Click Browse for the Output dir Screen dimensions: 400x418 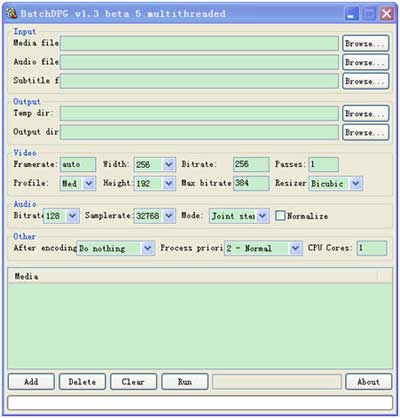(366, 132)
